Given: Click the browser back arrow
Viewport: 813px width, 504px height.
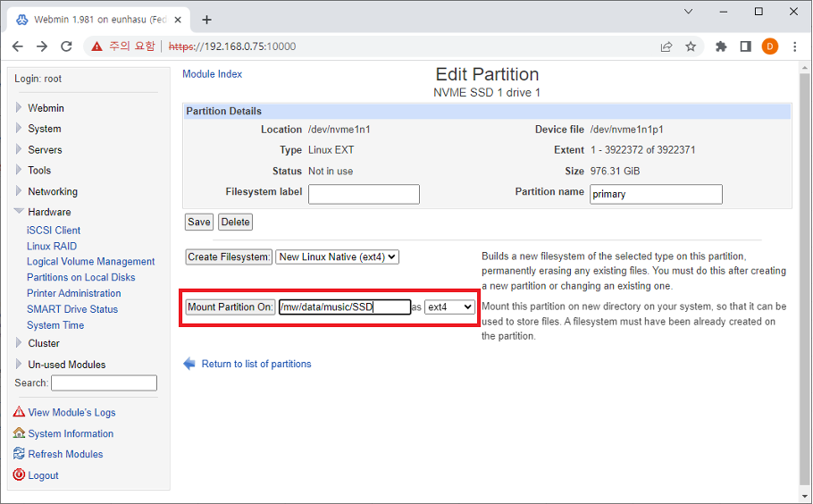Looking at the screenshot, I should tap(18, 46).
